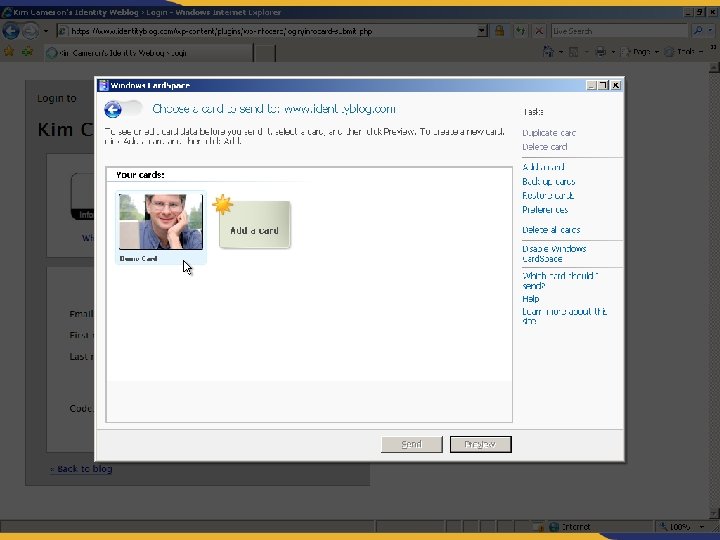Click the Live Search box
Viewport: 720px width, 540px height.
pyautogui.click(x=619, y=31)
